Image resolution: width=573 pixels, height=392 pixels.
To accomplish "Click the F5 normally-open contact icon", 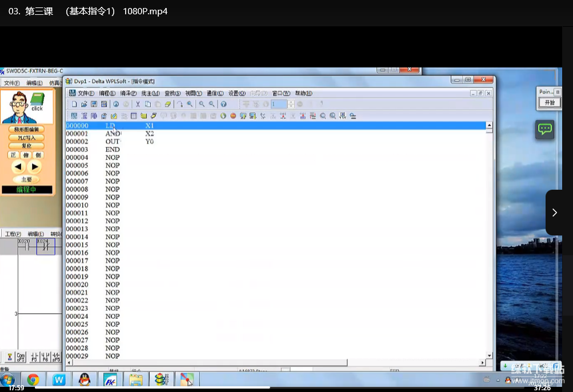I will (x=34, y=357).
